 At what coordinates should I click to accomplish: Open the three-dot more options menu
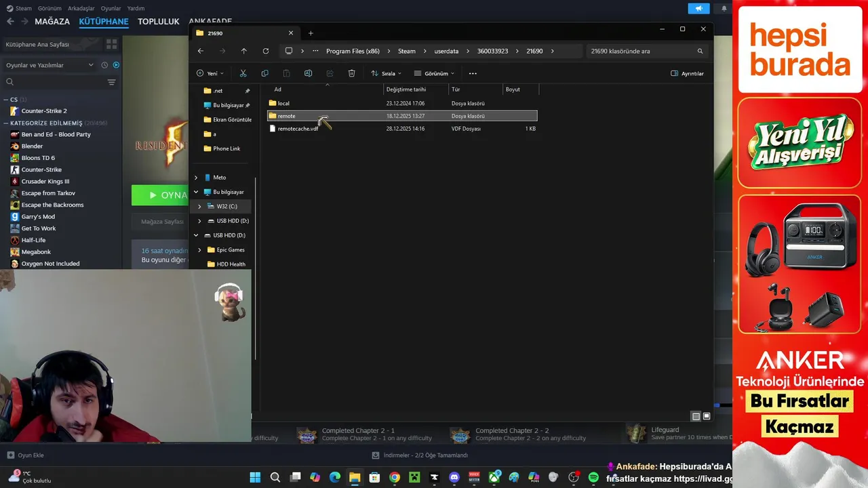tap(473, 73)
